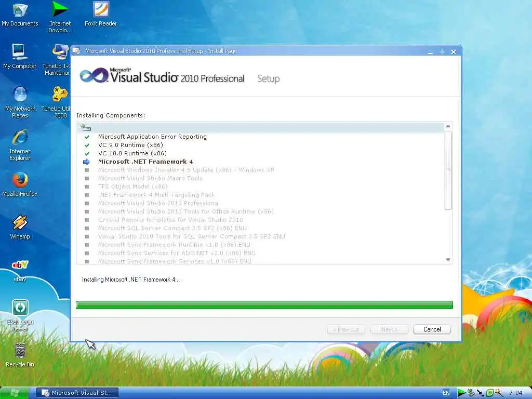The width and height of the screenshot is (532, 399).
Task: Click the pending icon beside Microsoft Visual Studio Macro Tools
Action: 87,179
